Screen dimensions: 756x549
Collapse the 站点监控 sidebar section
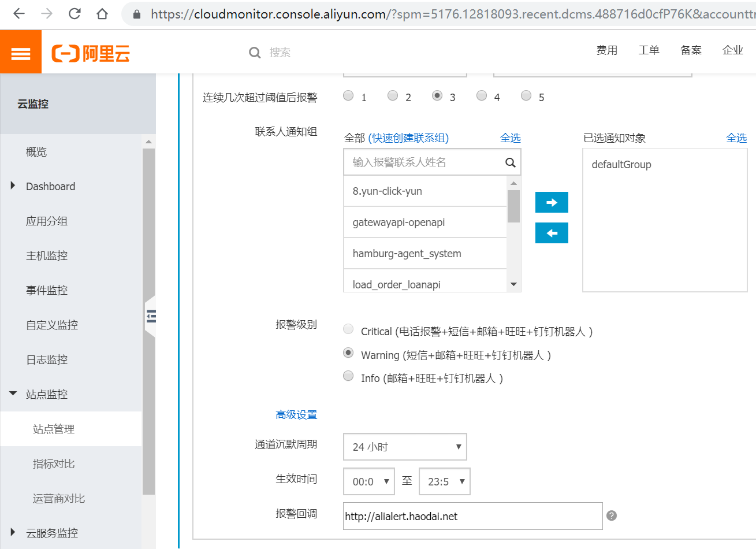tap(13, 394)
